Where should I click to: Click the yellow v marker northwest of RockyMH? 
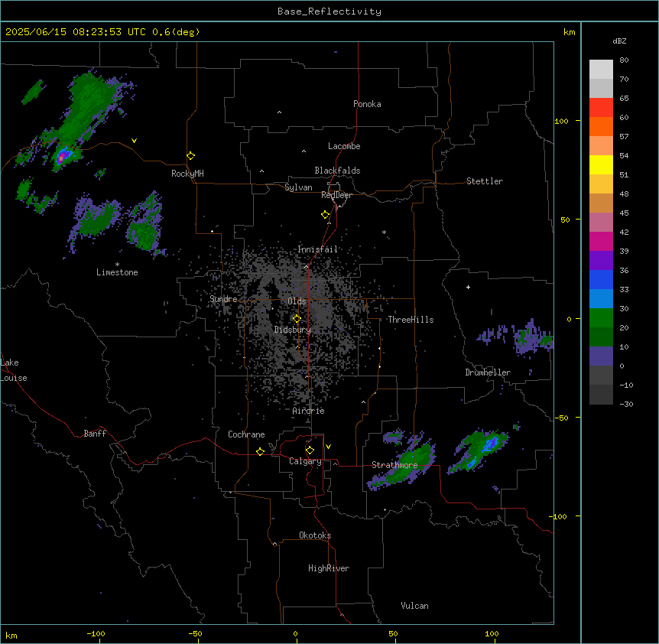click(134, 141)
